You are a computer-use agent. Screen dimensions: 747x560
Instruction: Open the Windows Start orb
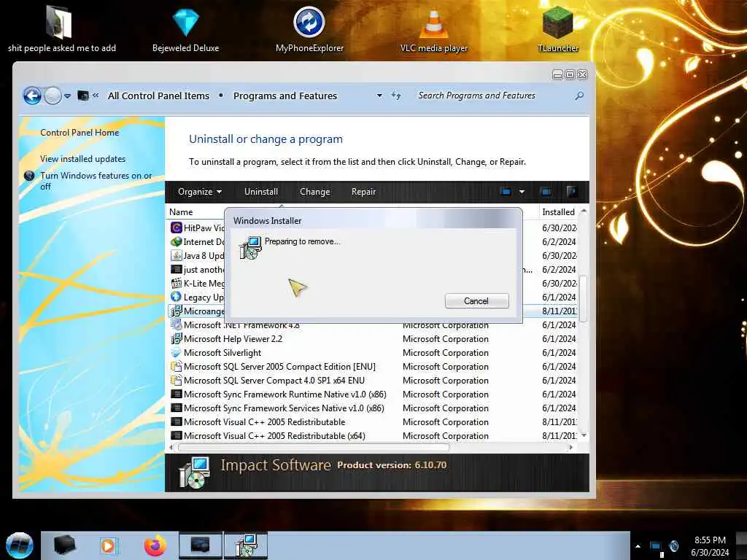click(20, 545)
